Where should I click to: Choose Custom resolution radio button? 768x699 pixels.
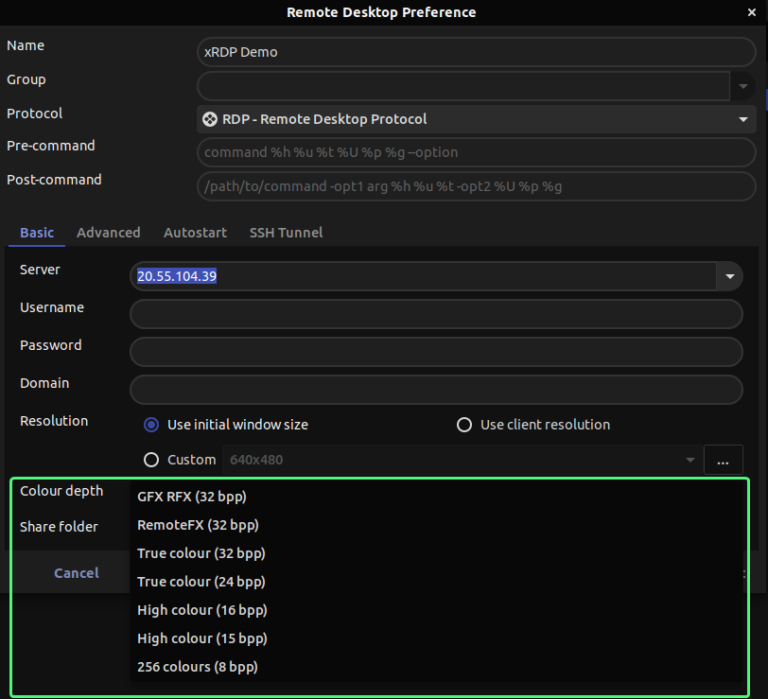pyautogui.click(x=152, y=460)
